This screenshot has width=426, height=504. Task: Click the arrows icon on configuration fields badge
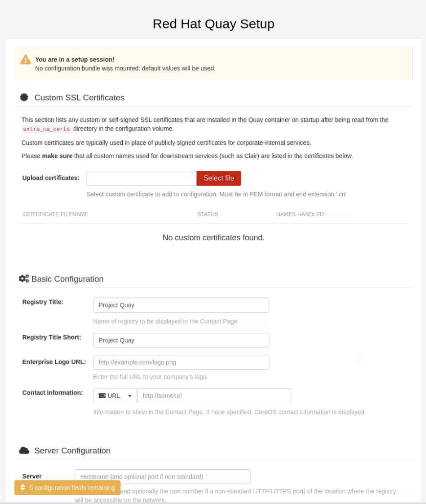[22, 487]
